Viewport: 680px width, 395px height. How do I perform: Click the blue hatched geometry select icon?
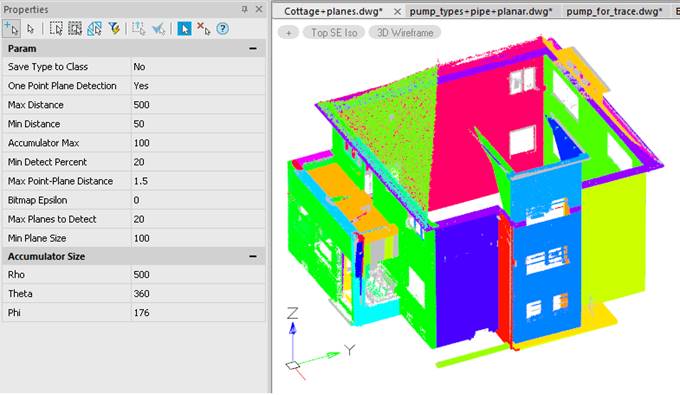tap(94, 29)
